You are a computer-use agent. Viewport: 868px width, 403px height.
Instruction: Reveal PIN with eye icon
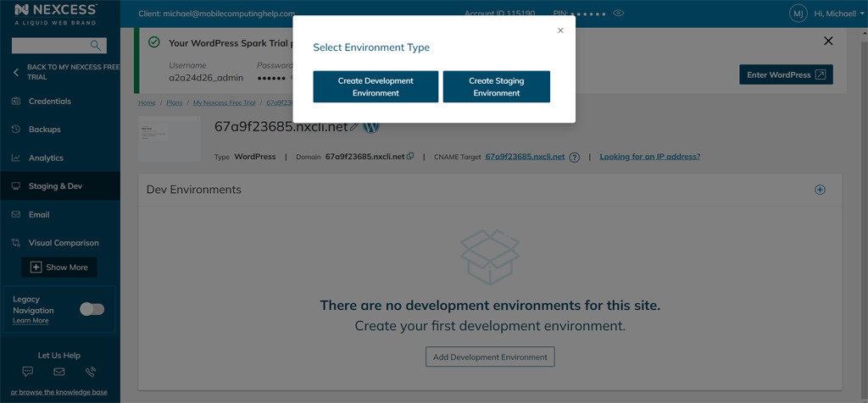pos(619,13)
